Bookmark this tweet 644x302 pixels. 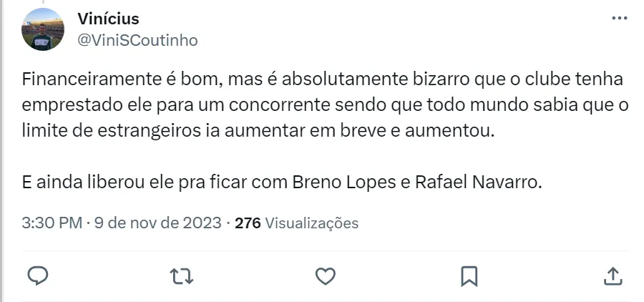click(x=469, y=276)
